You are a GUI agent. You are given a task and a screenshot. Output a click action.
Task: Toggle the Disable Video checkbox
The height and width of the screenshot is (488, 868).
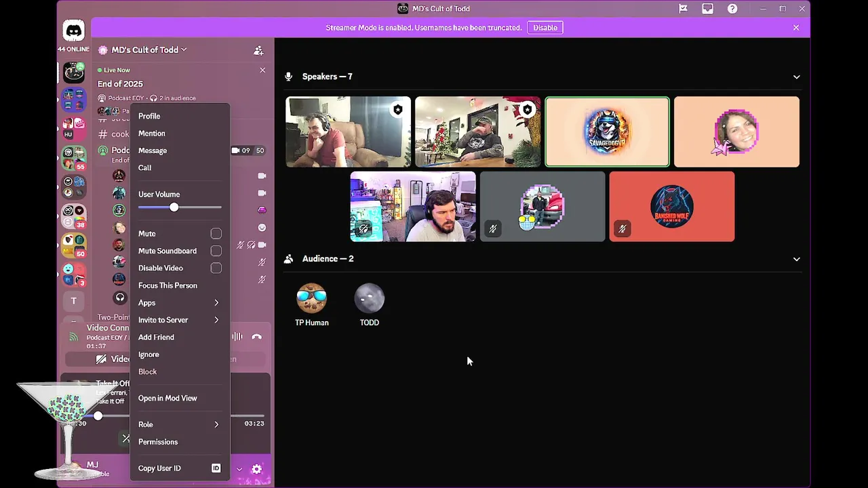[216, 268]
